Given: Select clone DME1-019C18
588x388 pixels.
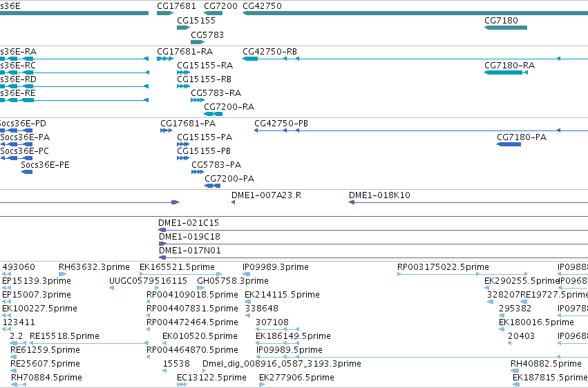Looking at the screenshot, I should 189,237.
